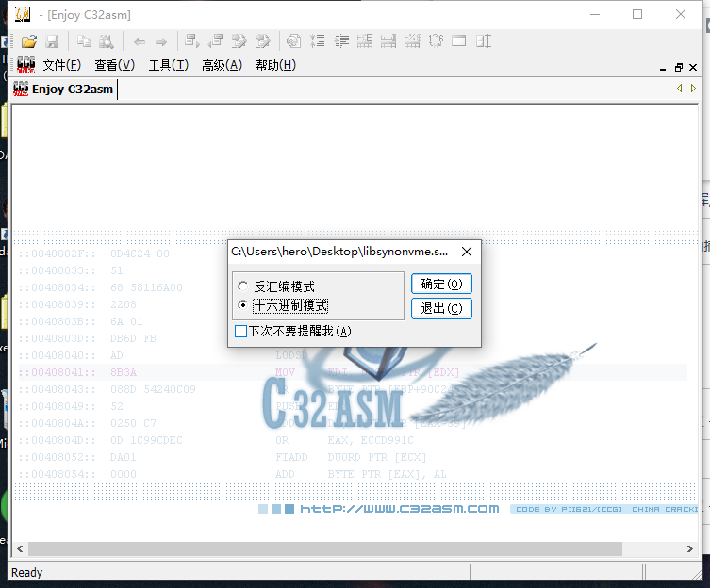710x588 pixels.
Task: Click the ::00408054:: address line
Action: 58,474
